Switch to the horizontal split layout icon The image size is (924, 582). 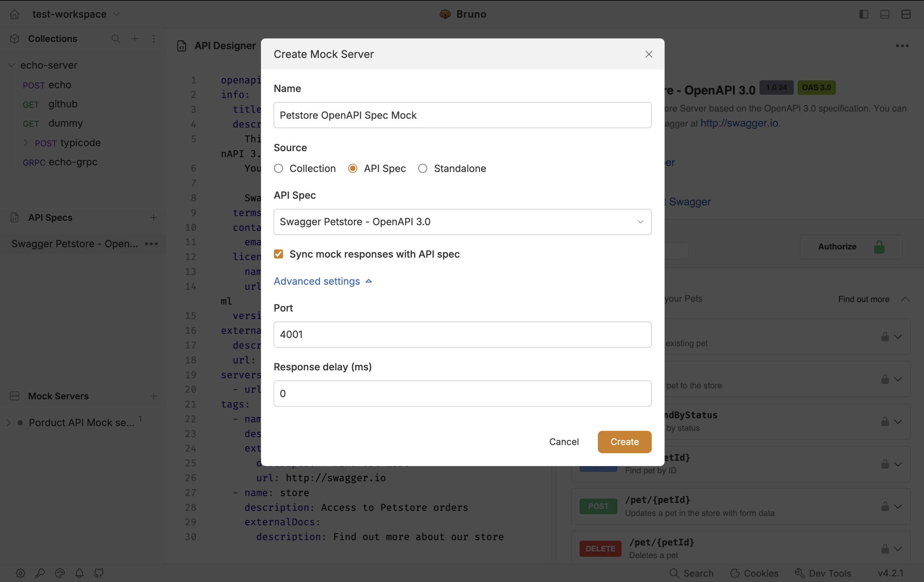pos(906,14)
